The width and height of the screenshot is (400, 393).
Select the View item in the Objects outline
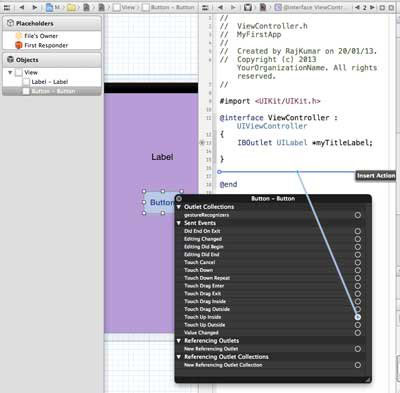[x=27, y=72]
